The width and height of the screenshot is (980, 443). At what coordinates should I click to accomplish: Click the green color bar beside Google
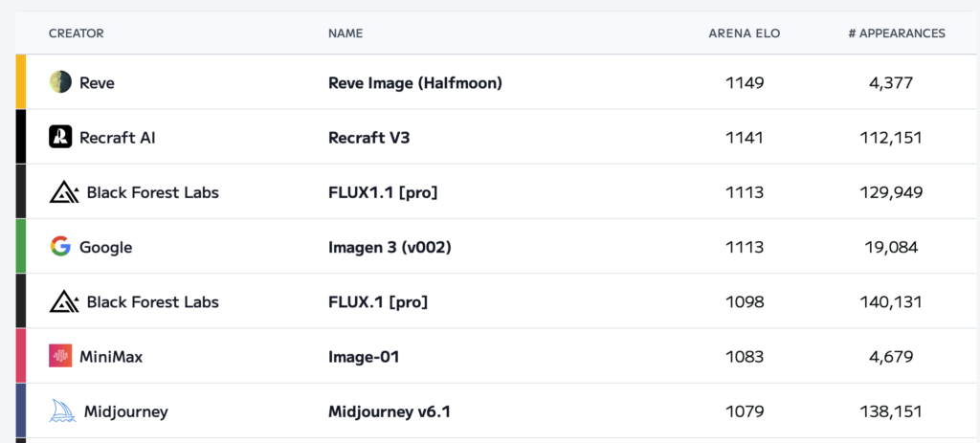21,247
